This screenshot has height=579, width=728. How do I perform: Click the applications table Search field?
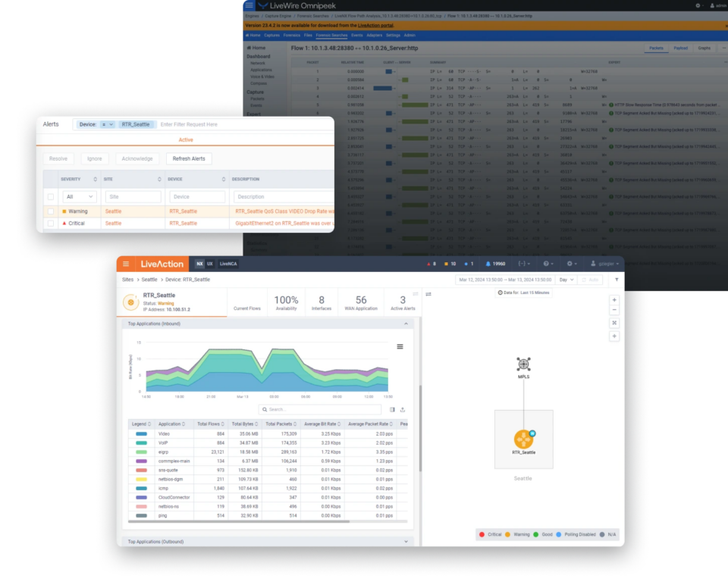[x=319, y=410]
